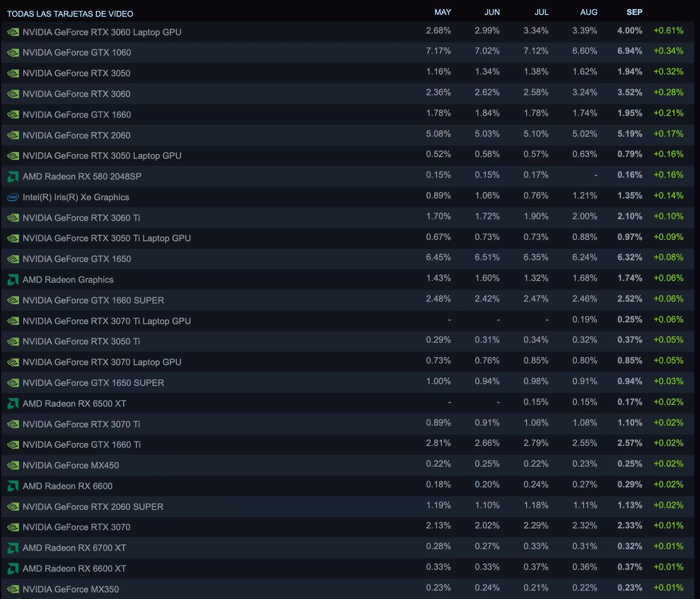Select the MAY column header
Screen dimensions: 700x599
pyautogui.click(x=443, y=12)
